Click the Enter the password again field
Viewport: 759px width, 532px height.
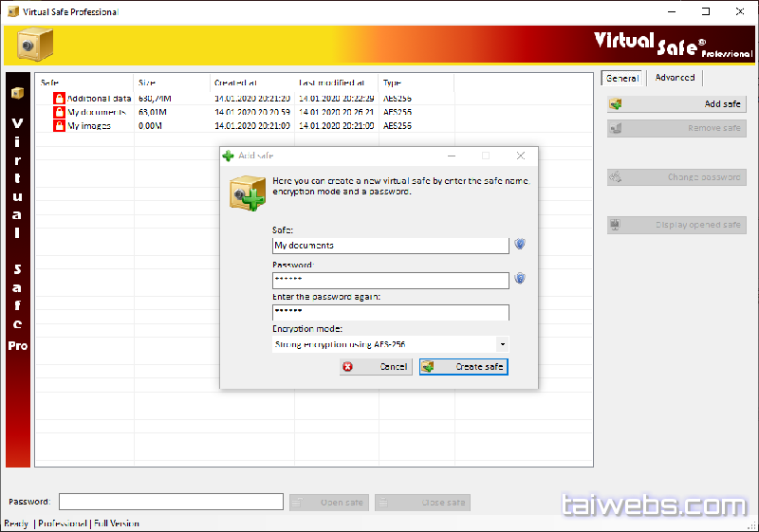coord(390,312)
